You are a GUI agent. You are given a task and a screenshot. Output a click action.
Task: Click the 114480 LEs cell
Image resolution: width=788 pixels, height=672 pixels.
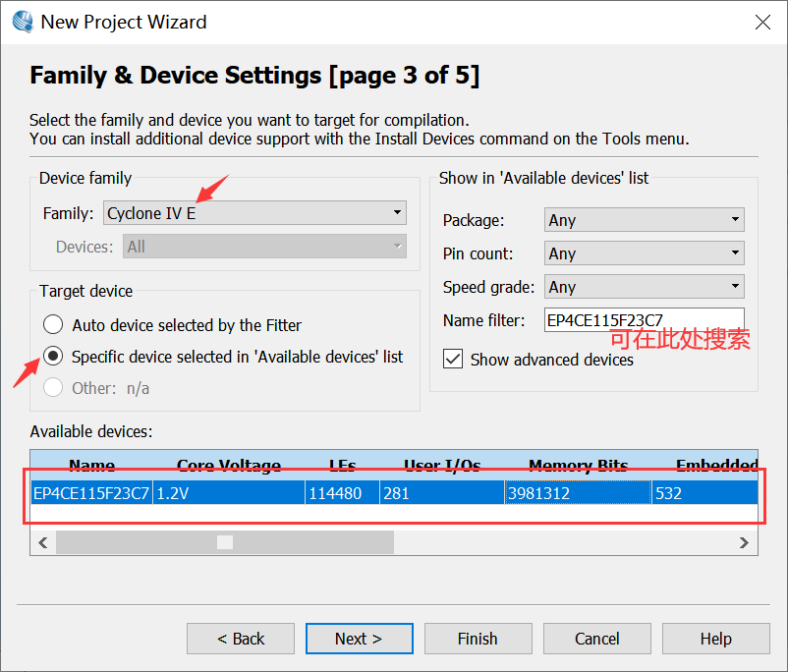pos(342,492)
